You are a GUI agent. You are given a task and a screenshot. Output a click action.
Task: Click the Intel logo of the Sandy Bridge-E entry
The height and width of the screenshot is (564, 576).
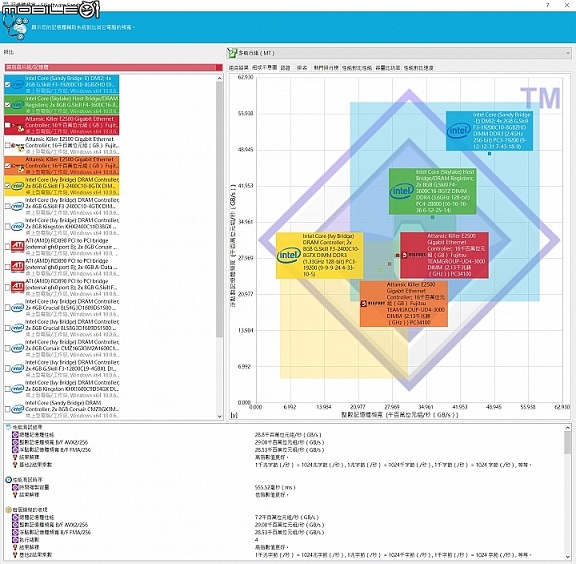tap(17, 85)
